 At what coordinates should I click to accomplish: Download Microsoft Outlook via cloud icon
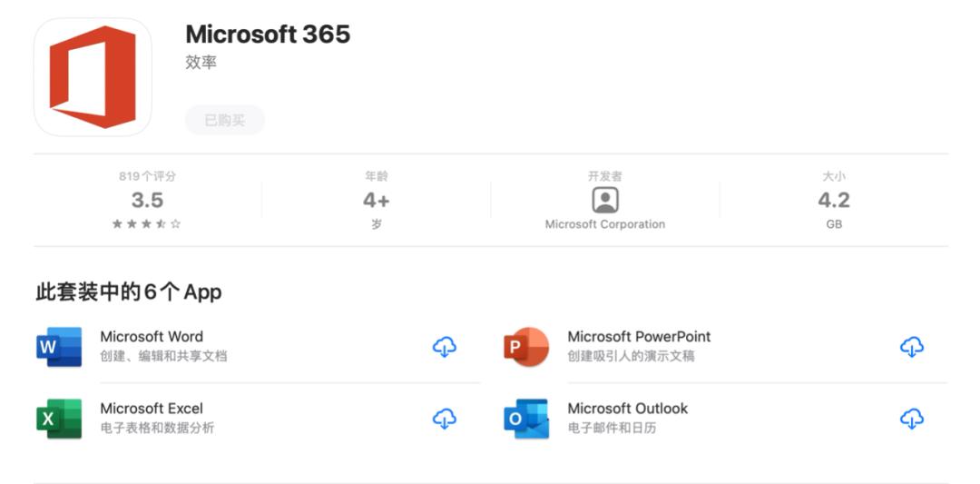tap(912, 419)
